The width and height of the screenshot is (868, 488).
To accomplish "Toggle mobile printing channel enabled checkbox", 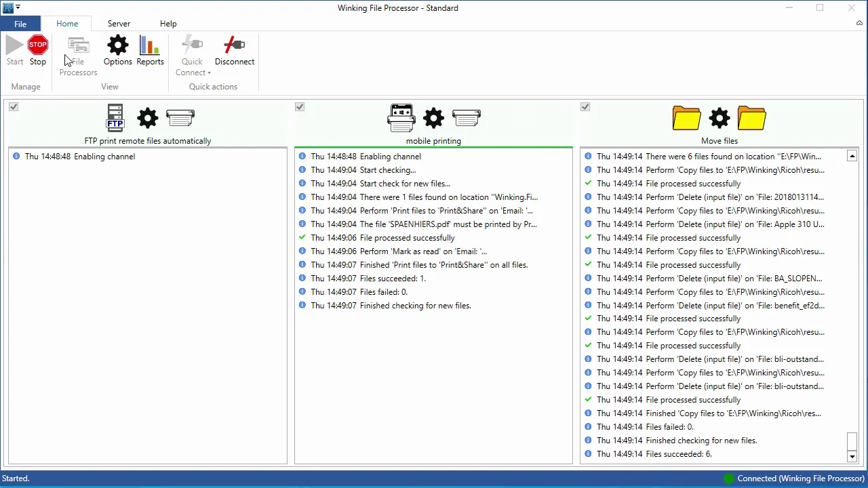I will click(300, 106).
